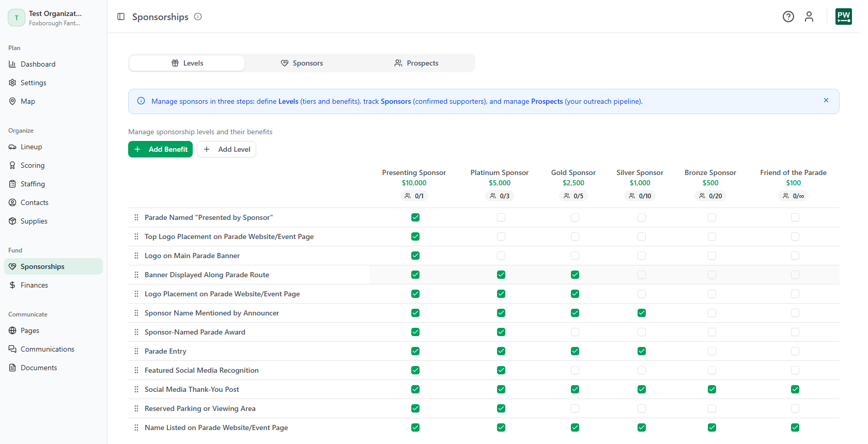Click the "Top Logo Placement on Parade Website/Event Page" benefit

[229, 236]
